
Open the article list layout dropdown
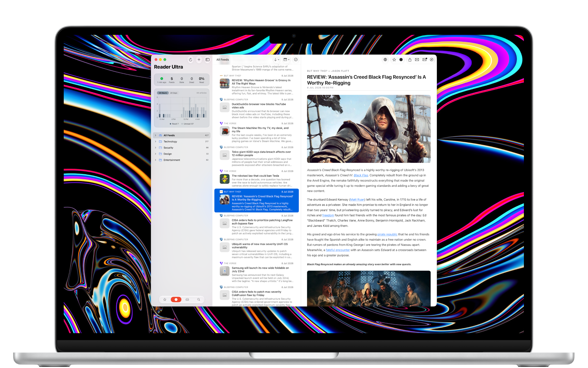tap(286, 60)
